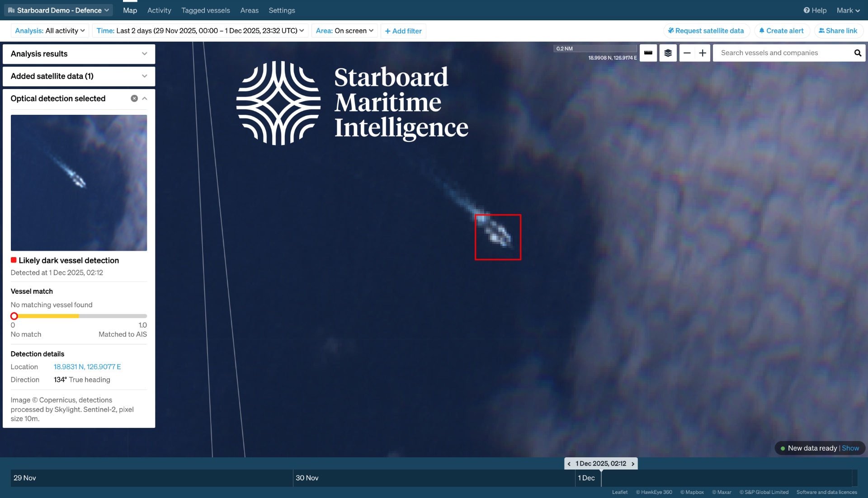Screen dimensions: 868x498
Task: Click the vessel match confidence slider marker
Action: pyautogui.click(x=14, y=316)
